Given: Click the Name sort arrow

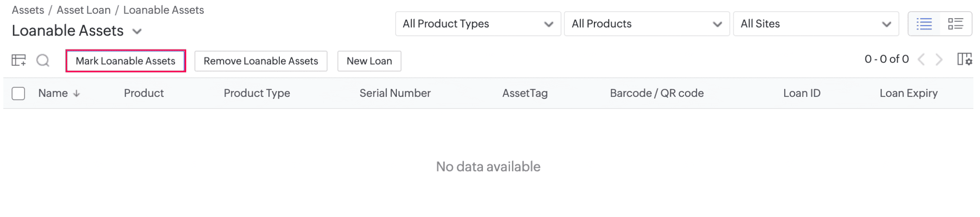Looking at the screenshot, I should tap(77, 94).
